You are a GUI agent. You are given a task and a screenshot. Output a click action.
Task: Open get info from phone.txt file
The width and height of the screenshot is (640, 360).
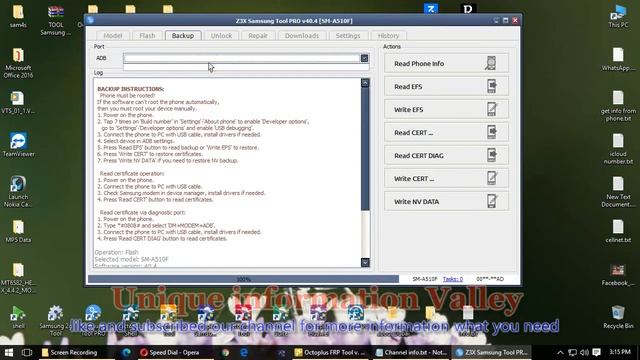(618, 106)
